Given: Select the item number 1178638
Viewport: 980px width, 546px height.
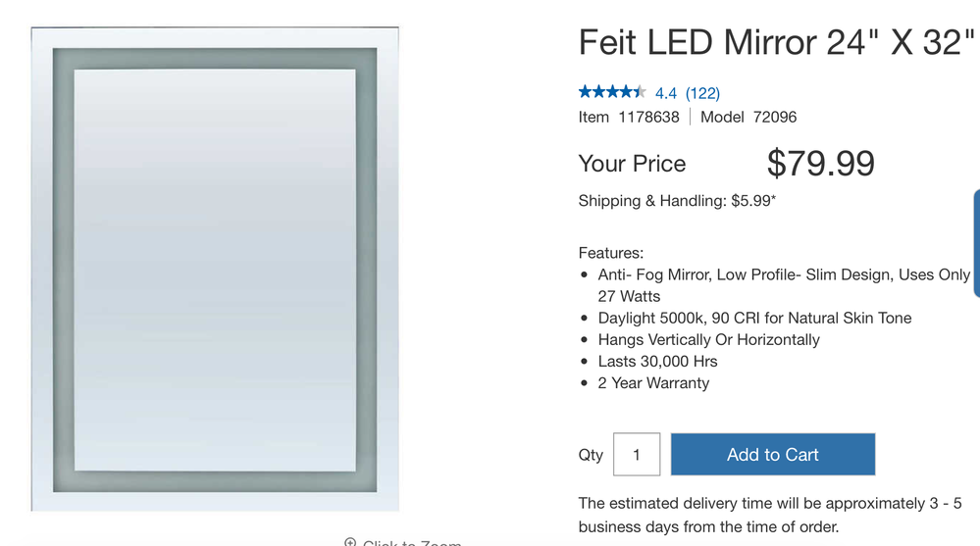Looking at the screenshot, I should [x=648, y=117].
